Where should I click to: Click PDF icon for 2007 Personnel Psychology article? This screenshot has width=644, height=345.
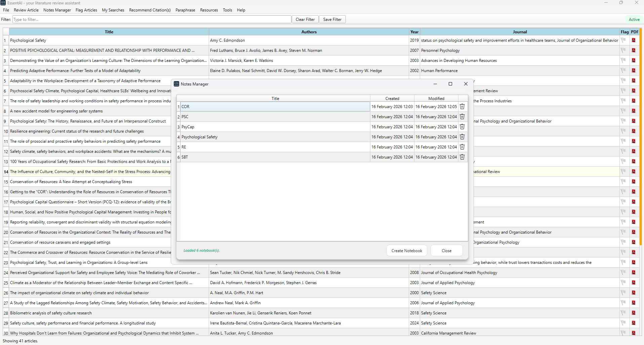pyautogui.click(x=634, y=50)
